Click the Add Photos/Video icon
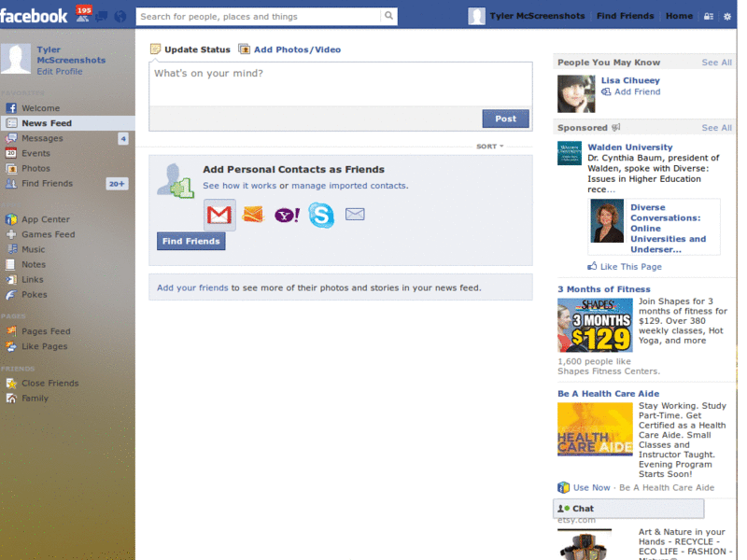 coord(244,49)
